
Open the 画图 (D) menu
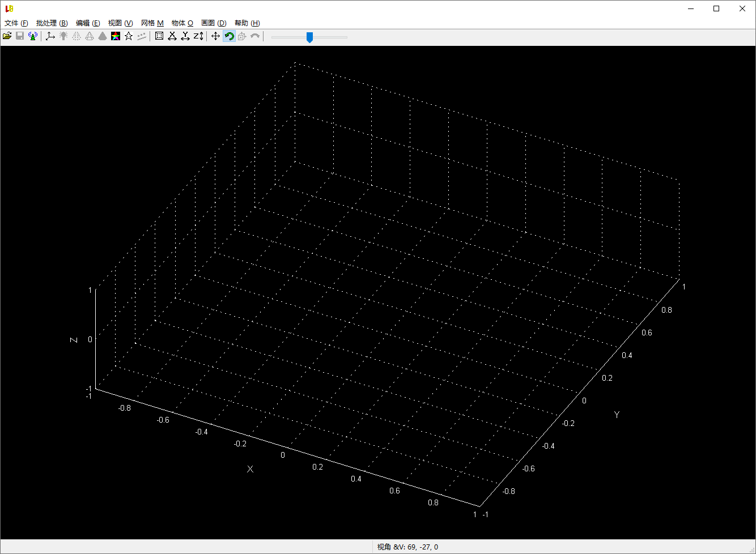(214, 23)
